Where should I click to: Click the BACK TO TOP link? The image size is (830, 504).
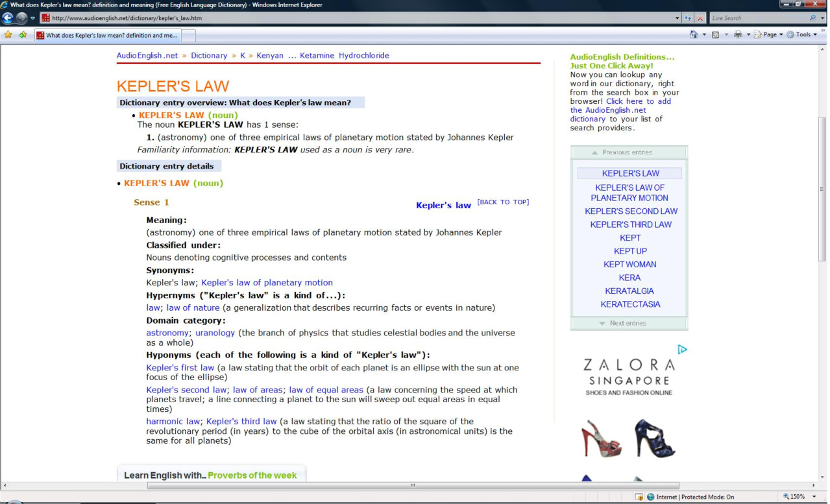click(x=503, y=202)
